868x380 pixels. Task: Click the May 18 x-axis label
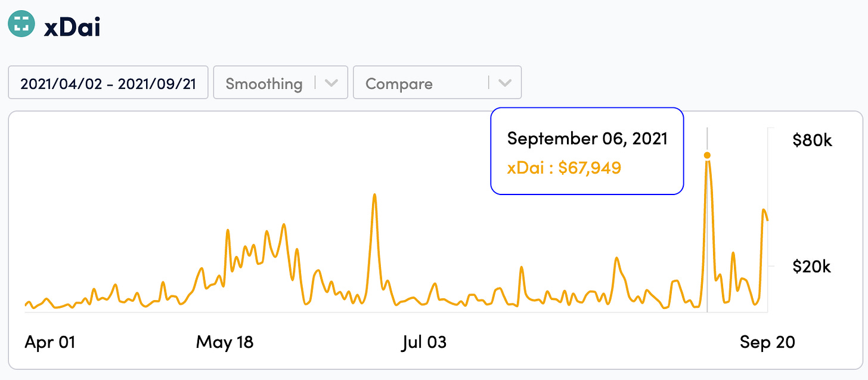click(225, 342)
